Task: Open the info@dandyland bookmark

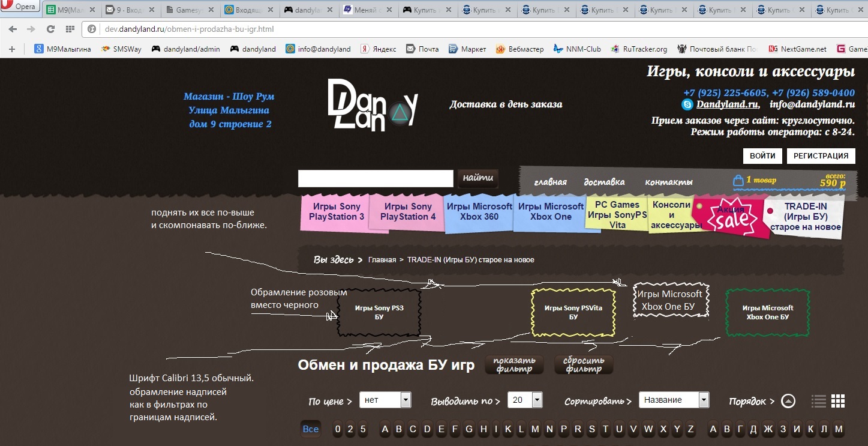Action: point(318,49)
